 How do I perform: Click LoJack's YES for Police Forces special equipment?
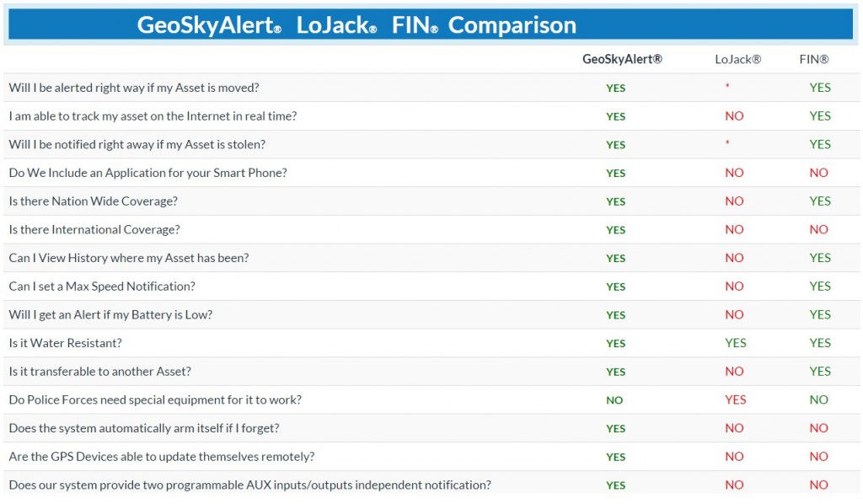coord(735,399)
